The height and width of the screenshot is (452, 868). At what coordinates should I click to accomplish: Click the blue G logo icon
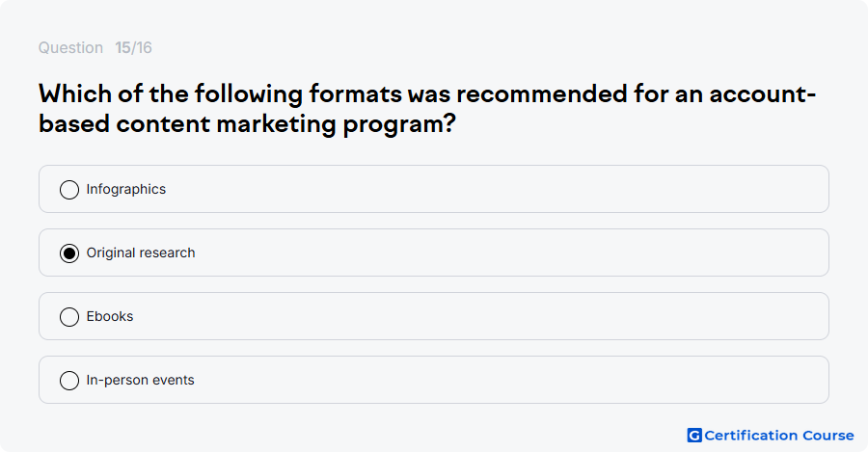pyautogui.click(x=694, y=436)
